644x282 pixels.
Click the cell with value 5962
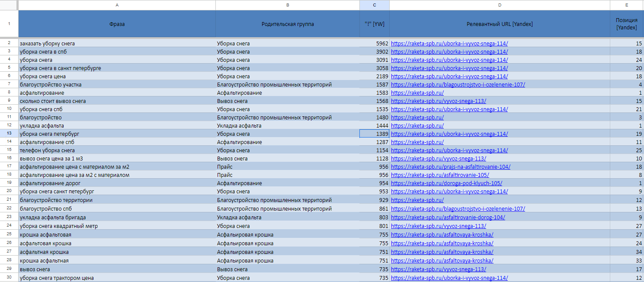click(374, 44)
